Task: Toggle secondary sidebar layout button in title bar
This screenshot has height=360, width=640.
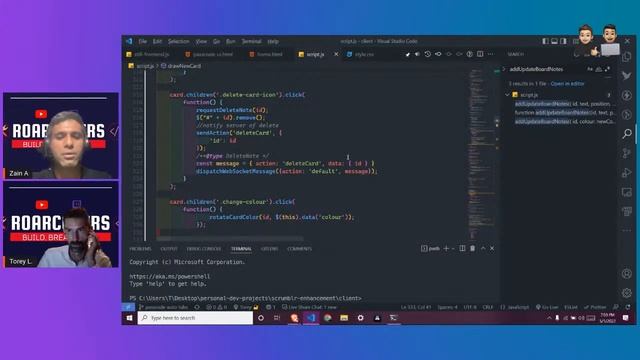Action: point(563,41)
